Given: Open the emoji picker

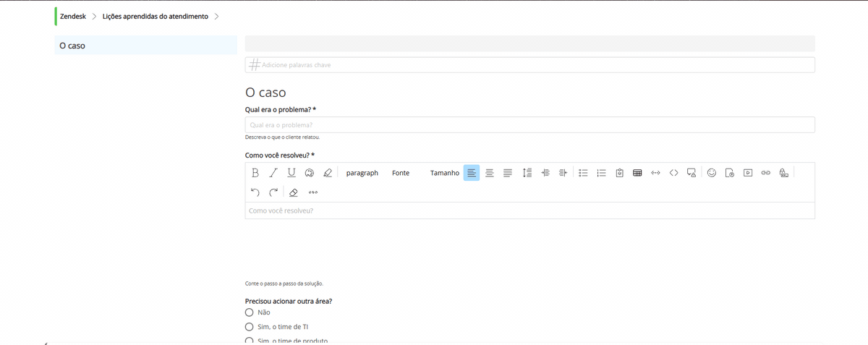Looking at the screenshot, I should pyautogui.click(x=712, y=173).
